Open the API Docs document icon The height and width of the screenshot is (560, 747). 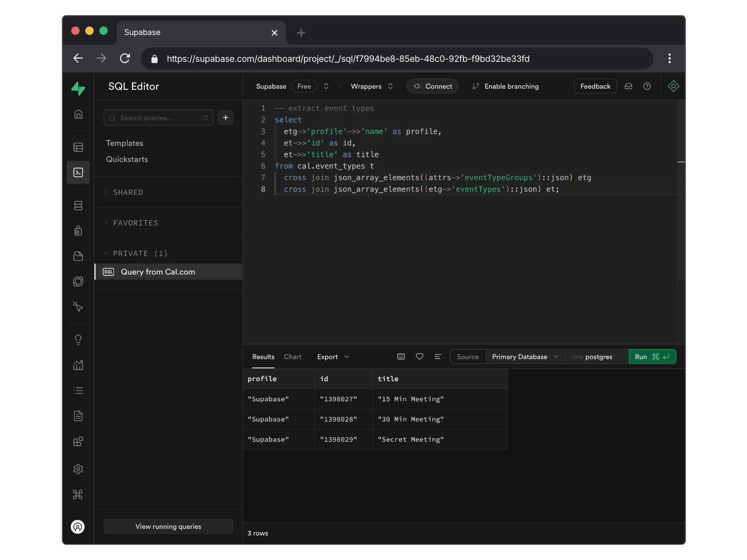[78, 416]
